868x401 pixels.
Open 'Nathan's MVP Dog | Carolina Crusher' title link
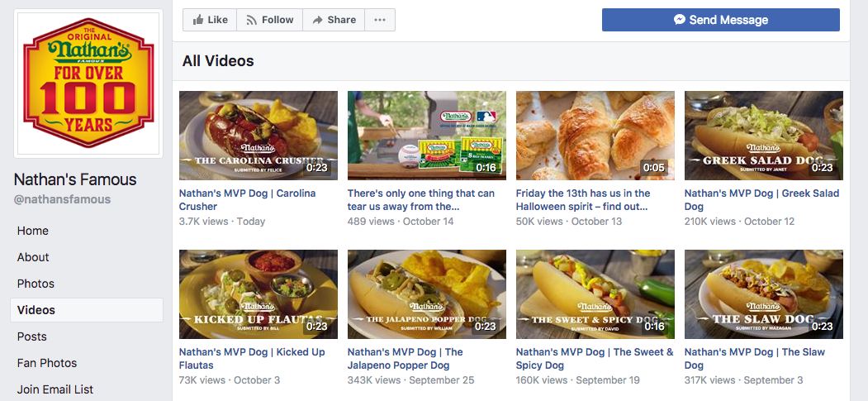[x=248, y=200]
